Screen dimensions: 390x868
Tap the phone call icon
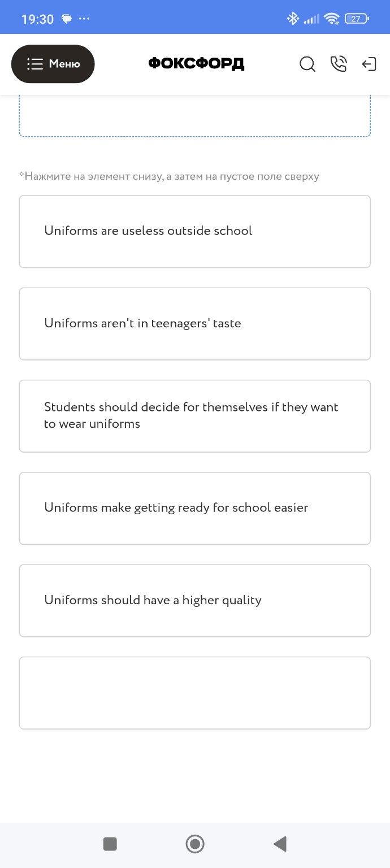[339, 64]
